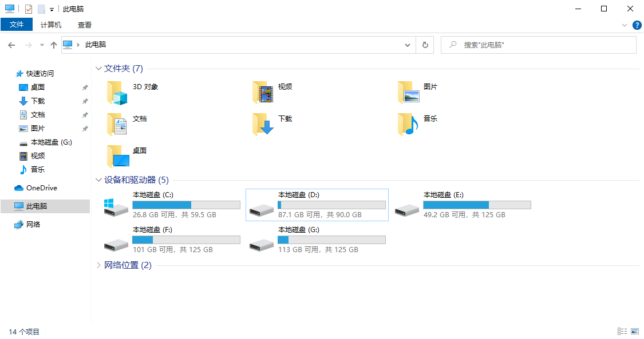The width and height of the screenshot is (644, 339).
Task: Click the computer icon in the title bar
Action: pyautogui.click(x=10, y=9)
